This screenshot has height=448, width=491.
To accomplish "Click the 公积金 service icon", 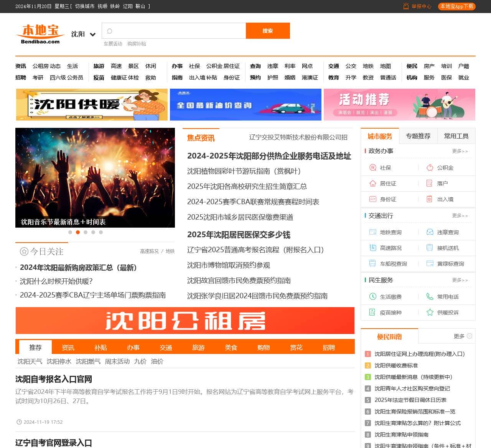I will pos(430,168).
